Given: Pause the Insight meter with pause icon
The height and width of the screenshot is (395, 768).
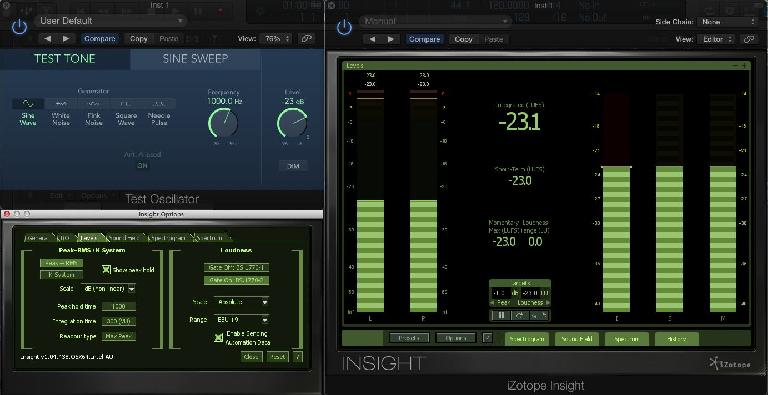Looking at the screenshot, I should 501,315.
